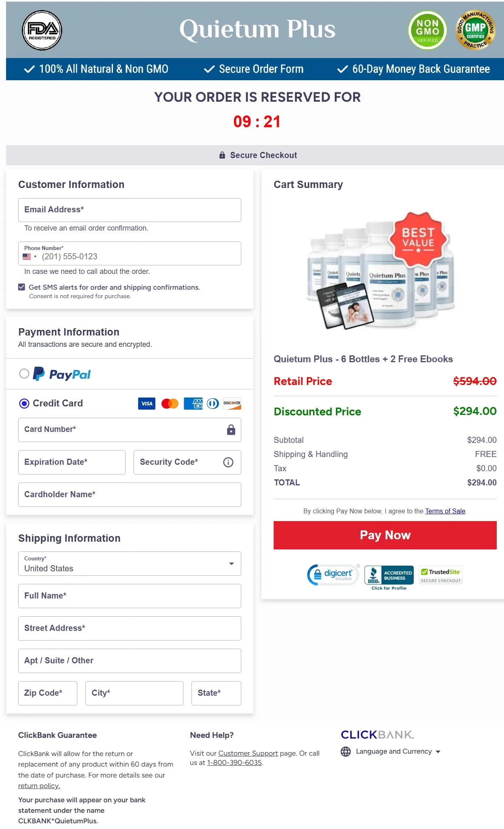Click the security code info icon

pos(228,462)
